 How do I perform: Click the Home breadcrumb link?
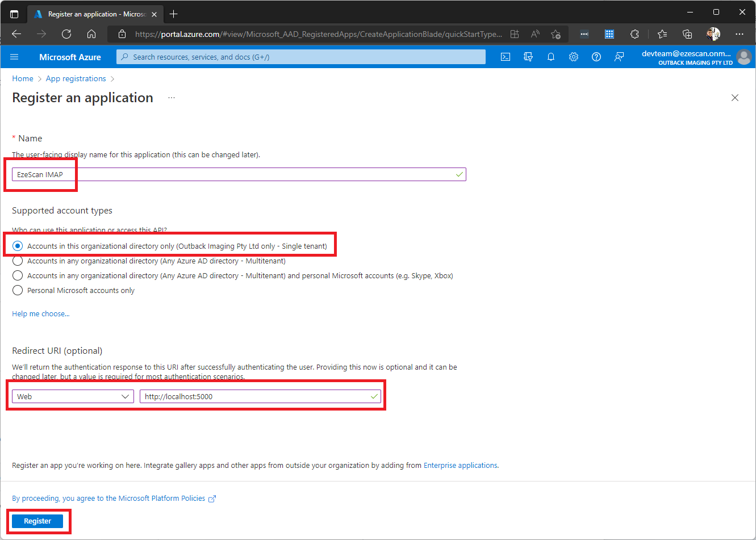pyautogui.click(x=23, y=78)
